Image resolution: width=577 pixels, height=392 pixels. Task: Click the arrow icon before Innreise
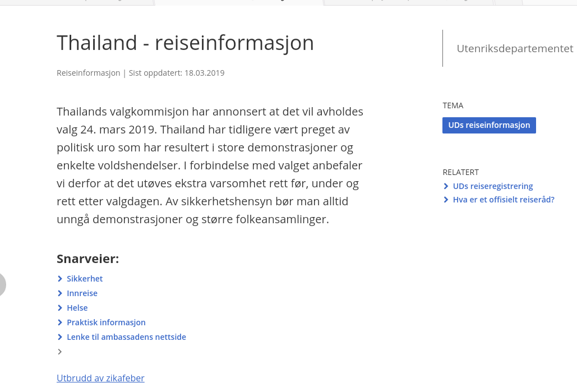click(x=60, y=293)
